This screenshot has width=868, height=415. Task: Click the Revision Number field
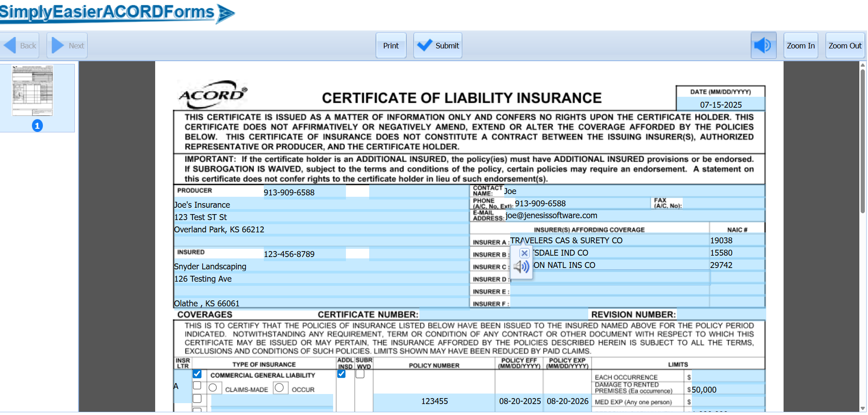[721, 314]
